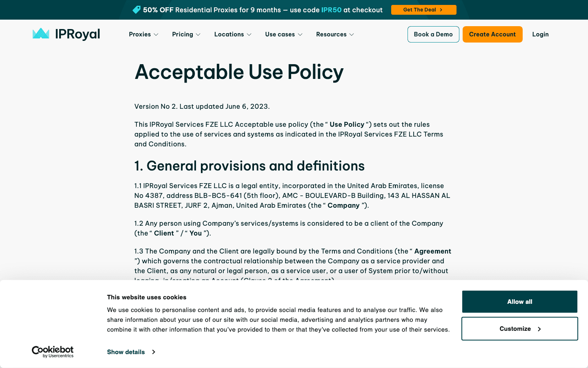588x368 pixels.
Task: Accept cookies with Allow all
Action: click(x=519, y=302)
